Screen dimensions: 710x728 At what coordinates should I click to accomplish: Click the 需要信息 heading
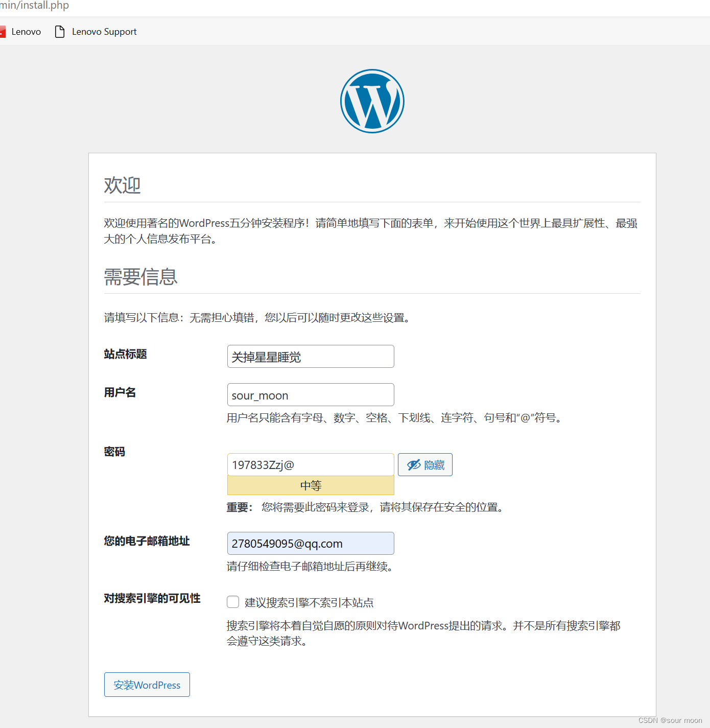click(x=141, y=277)
